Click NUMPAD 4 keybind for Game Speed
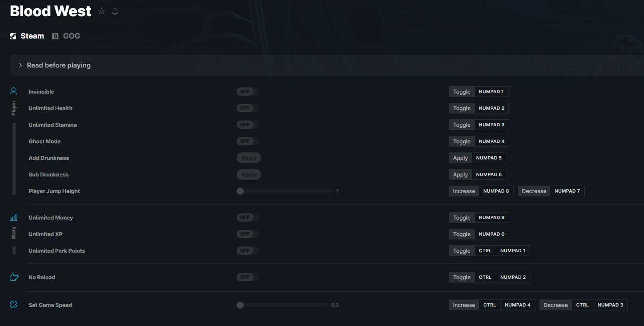Viewport: 644px width, 326px height. 518,305
